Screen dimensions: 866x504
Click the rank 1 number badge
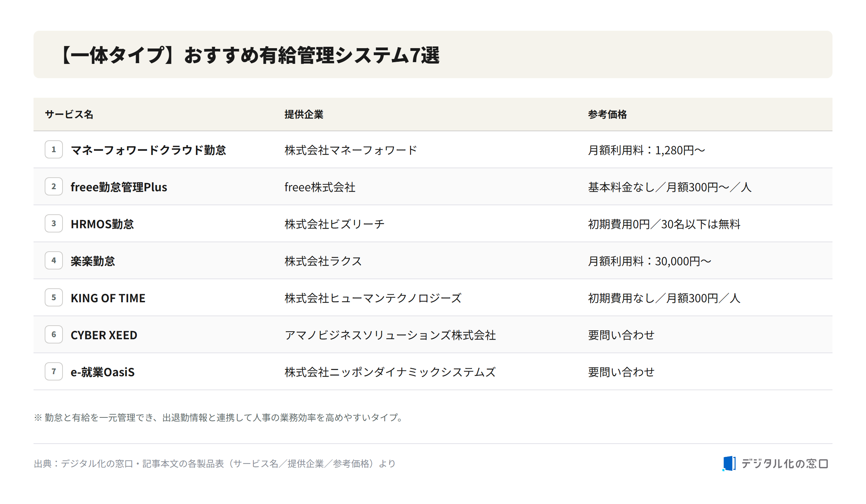click(x=54, y=149)
